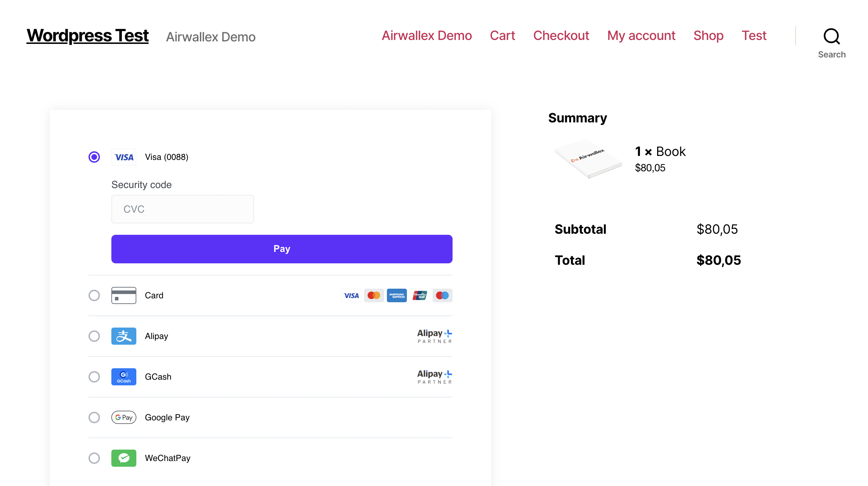Select the Card payment method
The width and height of the screenshot is (868, 486).
coord(94,295)
